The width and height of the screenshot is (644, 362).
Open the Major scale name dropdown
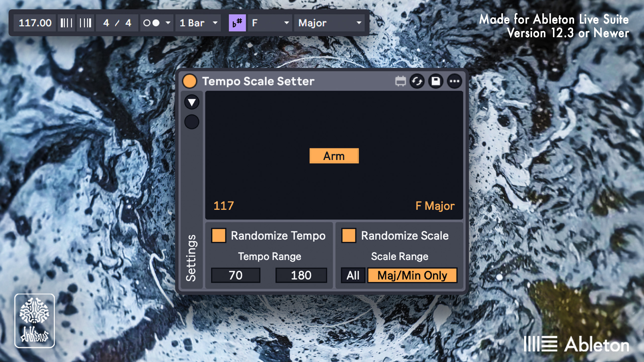(329, 23)
